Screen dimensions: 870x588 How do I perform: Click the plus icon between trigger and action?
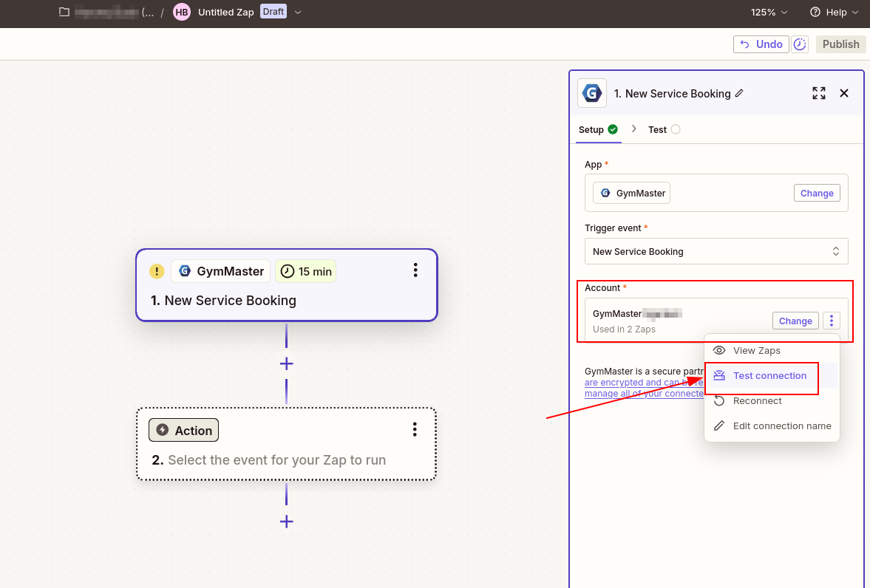[287, 363]
